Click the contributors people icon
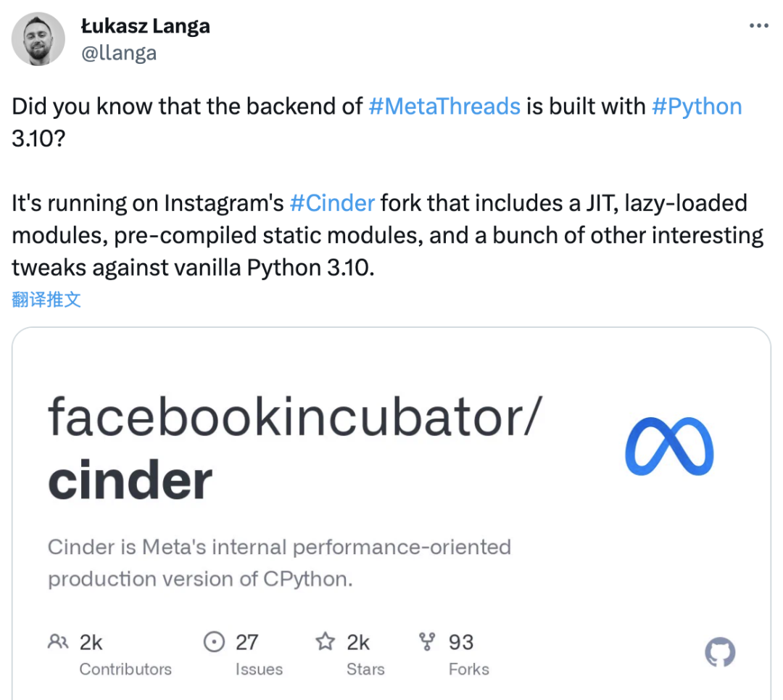 (x=57, y=642)
